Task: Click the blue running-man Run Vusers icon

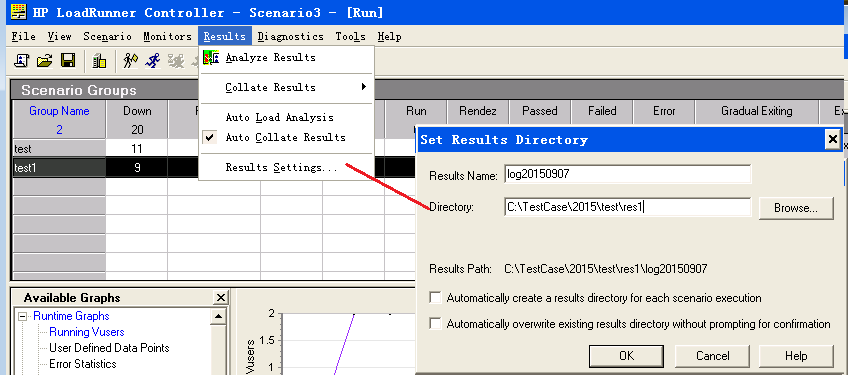Action: 153,60
